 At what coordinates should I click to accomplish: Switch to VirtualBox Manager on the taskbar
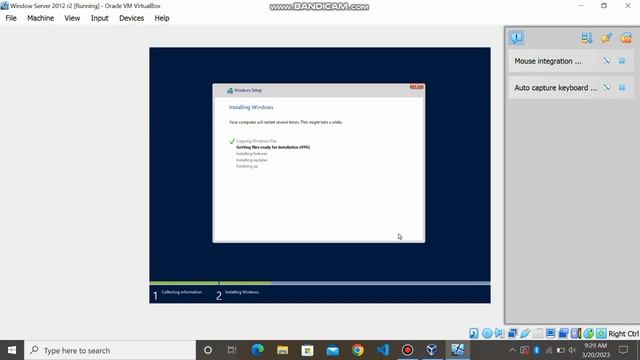(432, 350)
